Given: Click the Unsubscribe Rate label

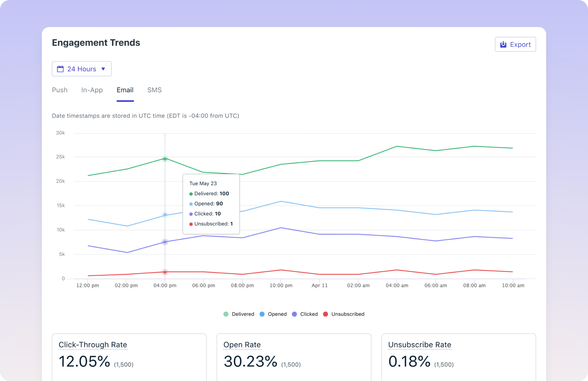Looking at the screenshot, I should tap(419, 345).
